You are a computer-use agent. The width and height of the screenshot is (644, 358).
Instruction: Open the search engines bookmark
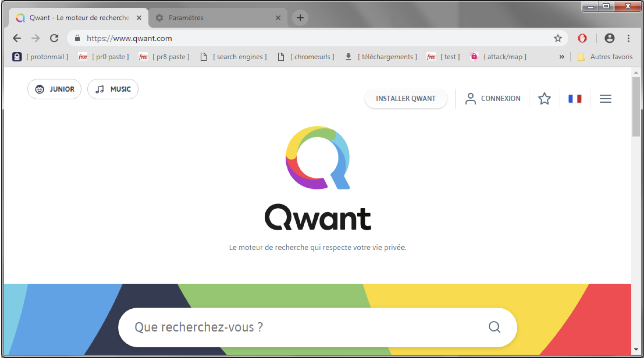point(233,57)
